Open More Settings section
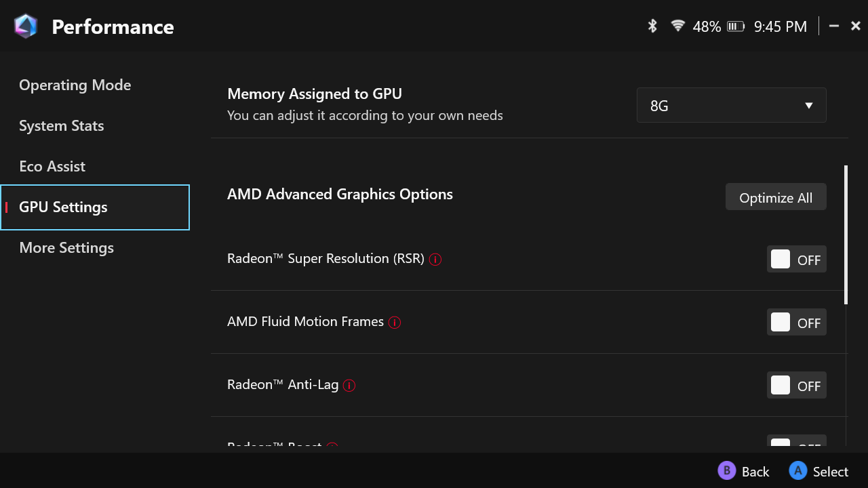The width and height of the screenshot is (868, 488). point(66,248)
